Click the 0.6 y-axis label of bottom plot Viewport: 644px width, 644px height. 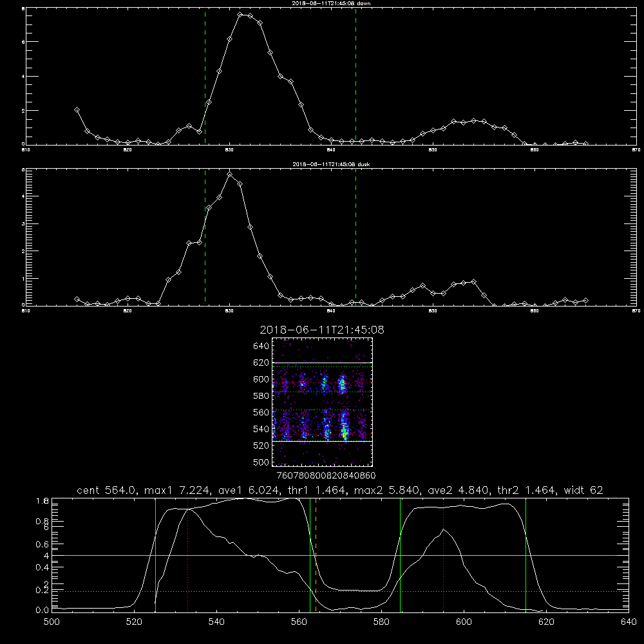click(x=42, y=544)
